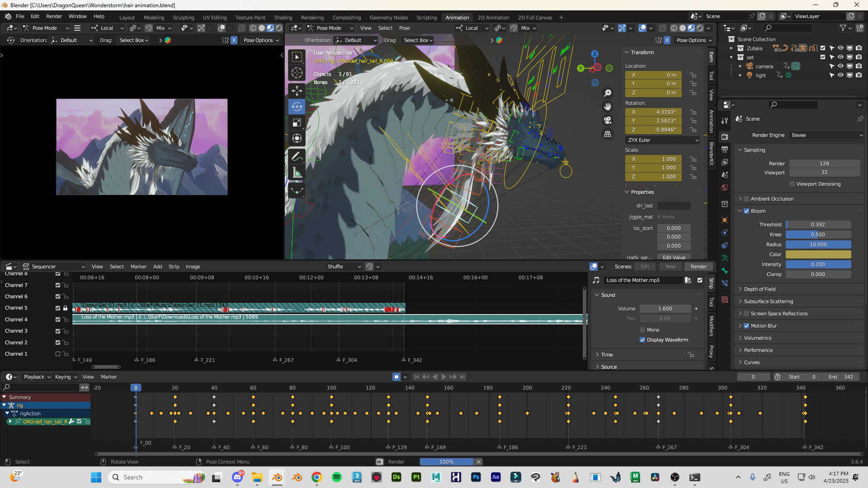Open the Object properties orange square icon
This screenshot has height=488, width=868.
[725, 220]
